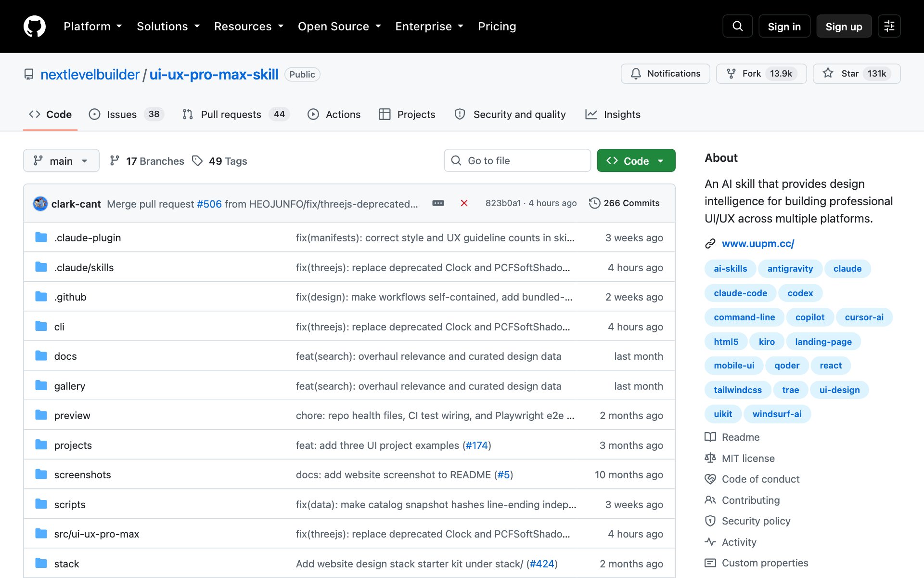This screenshot has width=924, height=578.
Task: Switch to the Projects tab
Action: click(407, 114)
